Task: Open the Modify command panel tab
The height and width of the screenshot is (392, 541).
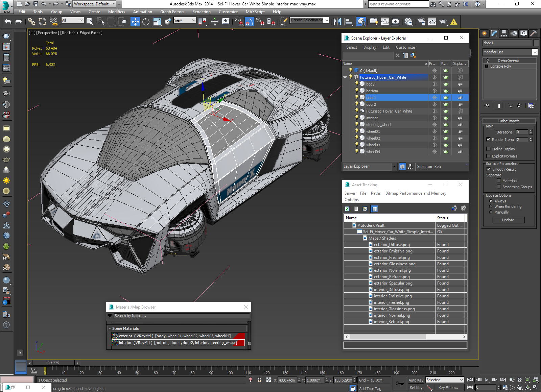Action: tap(494, 33)
